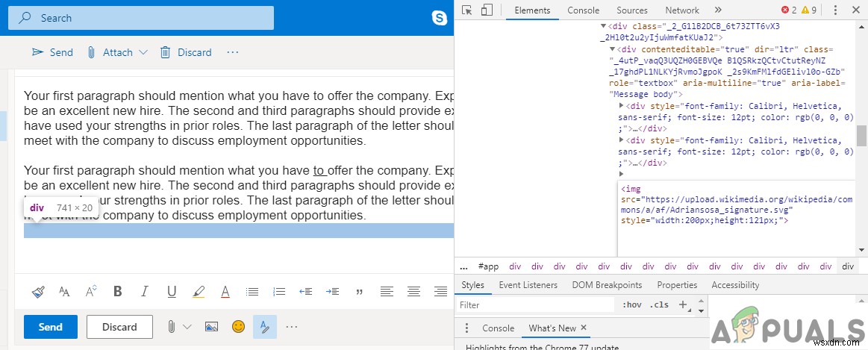Click the yellow warning count badge

(x=809, y=10)
